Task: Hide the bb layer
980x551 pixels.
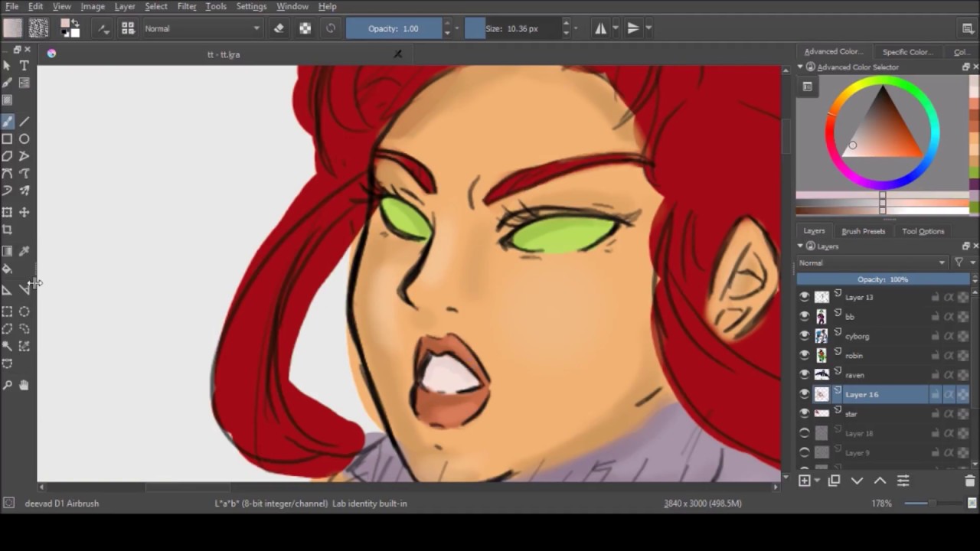Action: pyautogui.click(x=804, y=316)
